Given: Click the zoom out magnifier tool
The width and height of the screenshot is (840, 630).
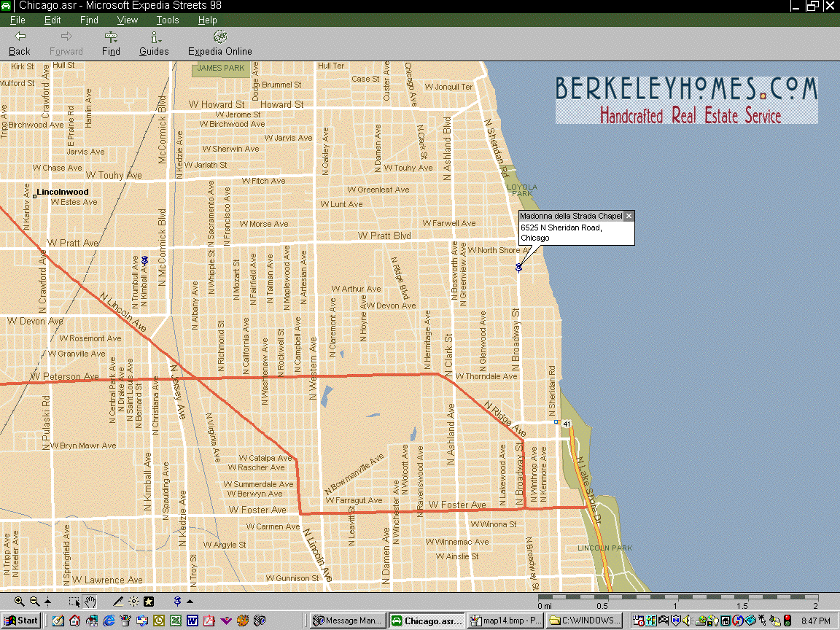Looking at the screenshot, I should click(x=34, y=602).
